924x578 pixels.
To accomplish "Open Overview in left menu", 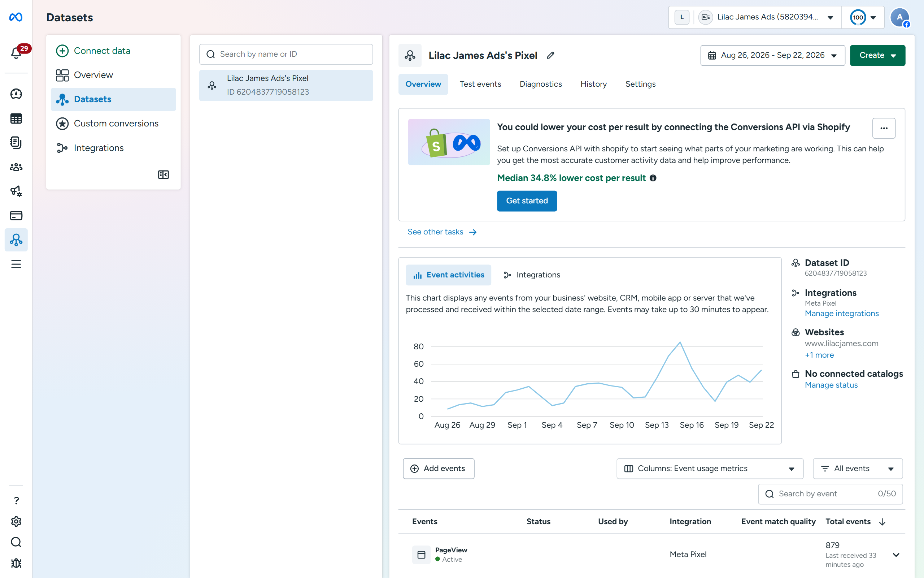I will point(113,75).
